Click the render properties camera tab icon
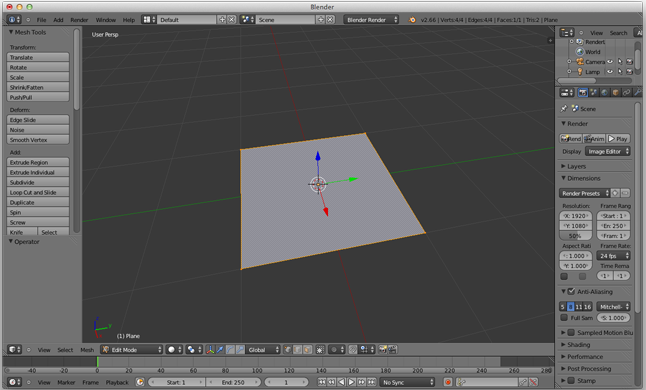This screenshot has width=646, height=390. (582, 93)
